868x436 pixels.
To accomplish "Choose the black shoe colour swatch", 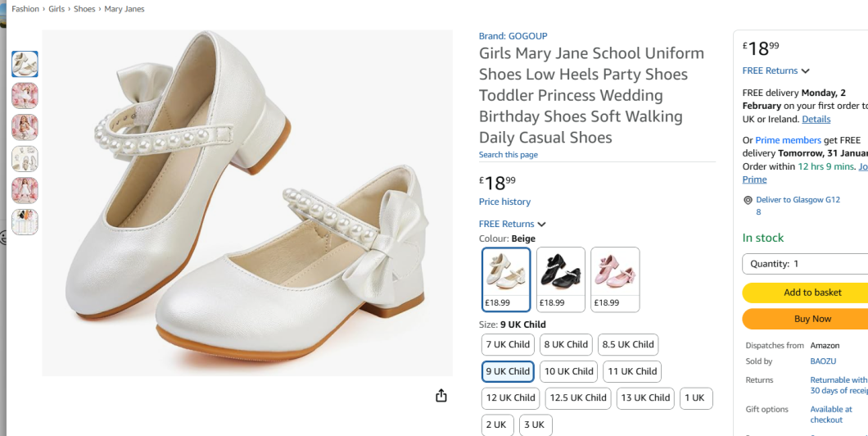I will (561, 279).
